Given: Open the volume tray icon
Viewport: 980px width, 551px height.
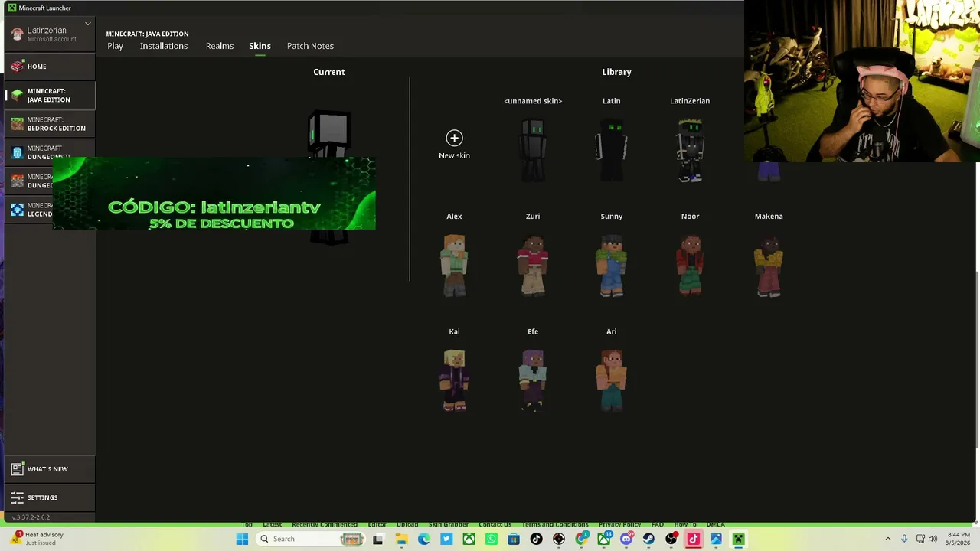Looking at the screenshot, I should pyautogui.click(x=933, y=539).
